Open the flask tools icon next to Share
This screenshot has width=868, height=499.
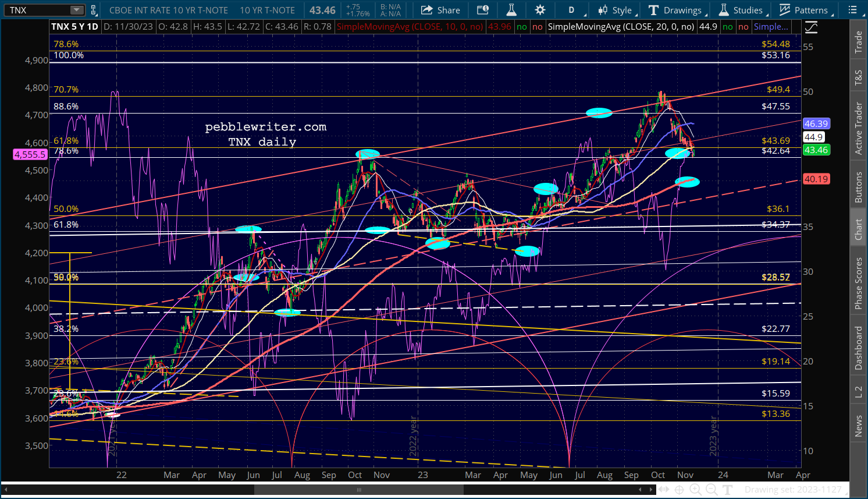tap(511, 10)
